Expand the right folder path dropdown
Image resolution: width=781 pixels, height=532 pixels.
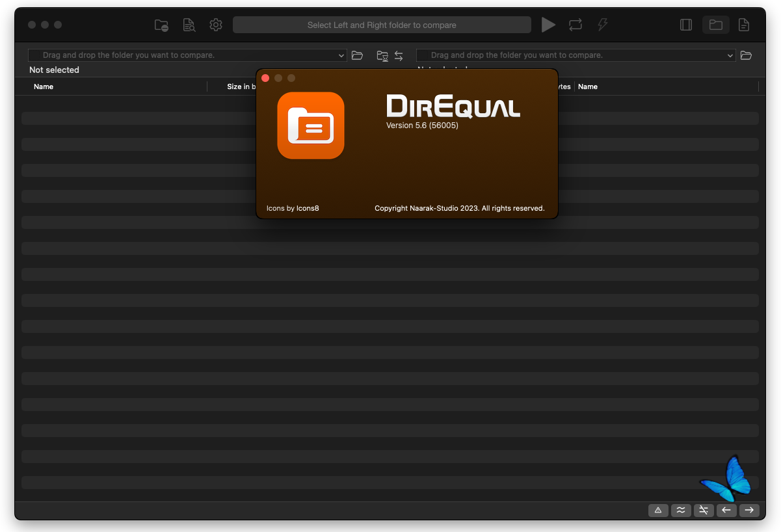730,56
